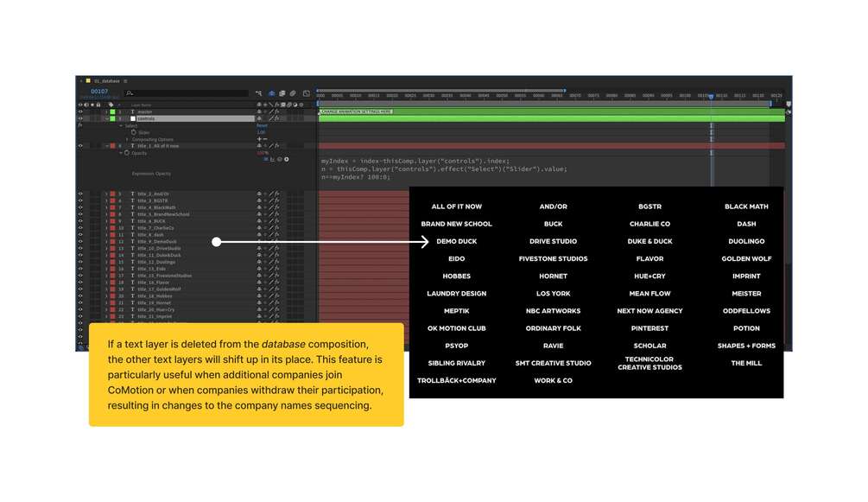Click the fx switch on title_9_DemoDuck layer
This screenshot has width=868, height=502.
(x=276, y=242)
